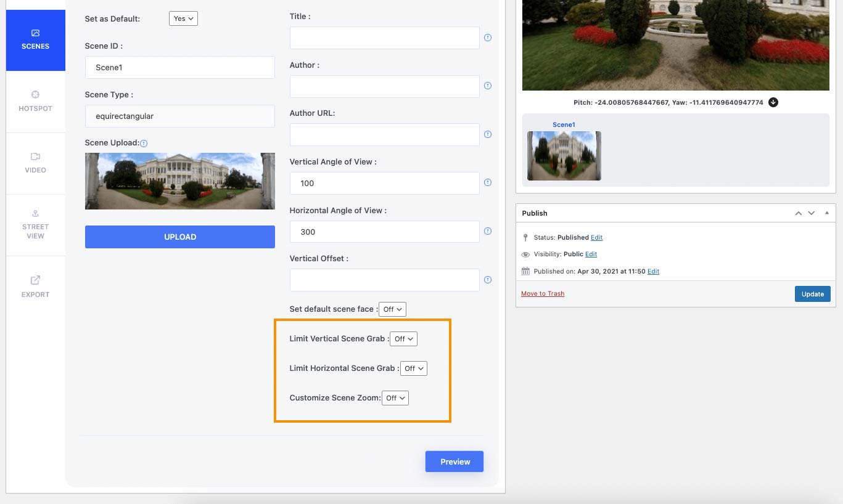Viewport: 843px width, 504px height.
Task: Click the info icon beside Scene Upload label
Action: [x=144, y=143]
